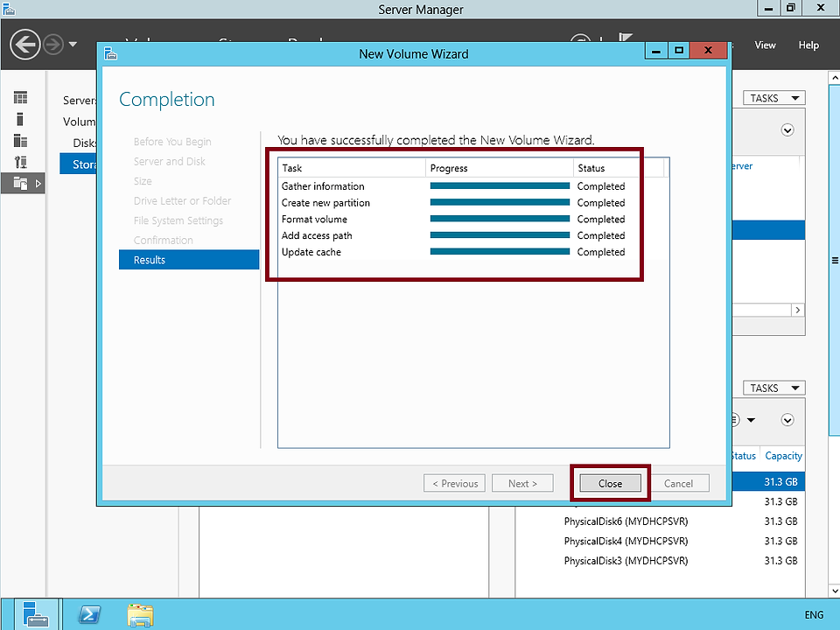Open the Disks item in navigation pane
The height and width of the screenshot is (630, 840).
85,143
